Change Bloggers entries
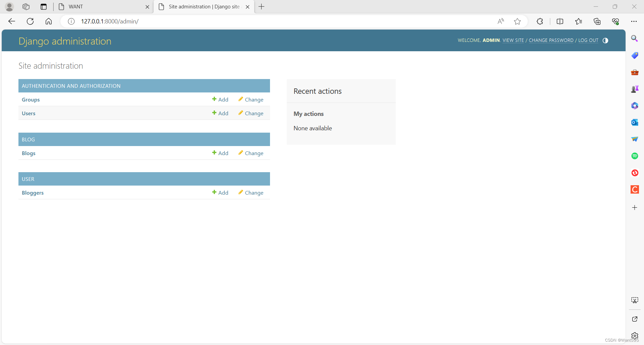This screenshot has height=345, width=644. [251, 193]
